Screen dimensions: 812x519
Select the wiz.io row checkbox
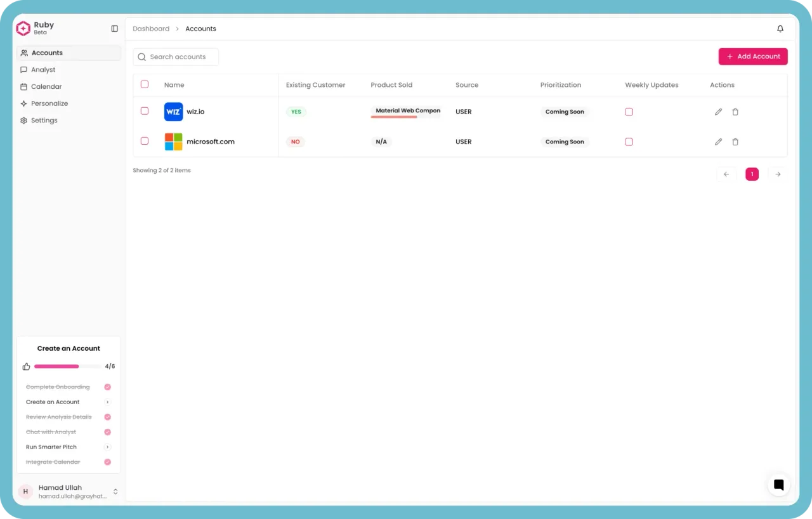[x=145, y=111]
